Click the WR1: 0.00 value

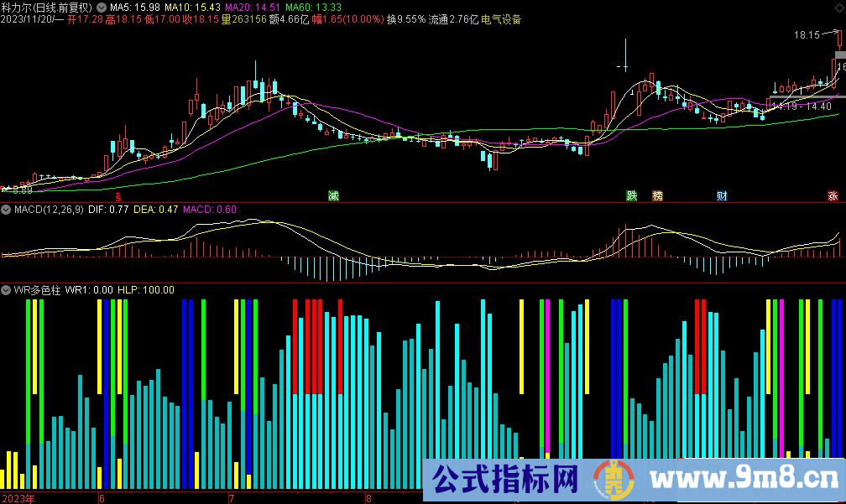click(x=89, y=290)
